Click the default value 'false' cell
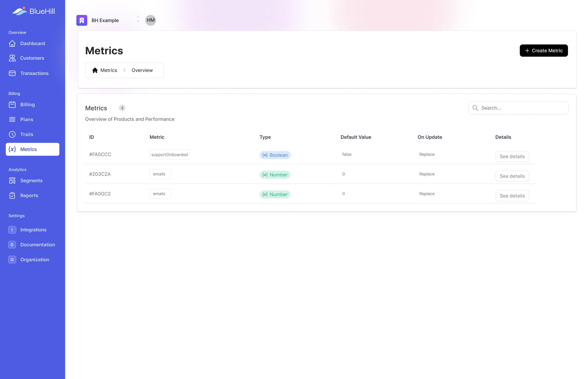Viewport: 588px width, 379px height. coord(347,154)
